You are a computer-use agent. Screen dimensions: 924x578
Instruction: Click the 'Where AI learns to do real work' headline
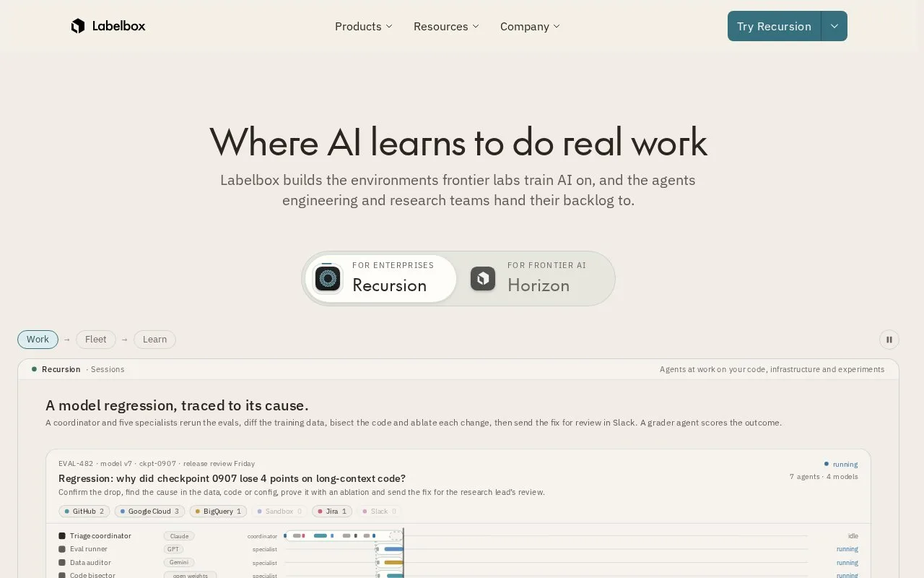(x=458, y=142)
